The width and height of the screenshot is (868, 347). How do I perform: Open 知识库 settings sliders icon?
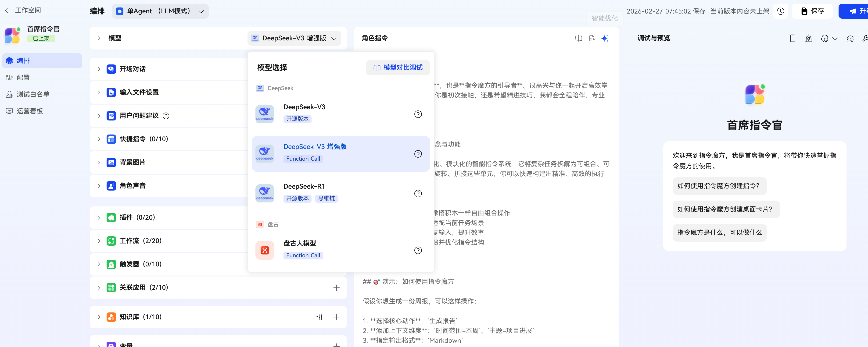click(319, 317)
